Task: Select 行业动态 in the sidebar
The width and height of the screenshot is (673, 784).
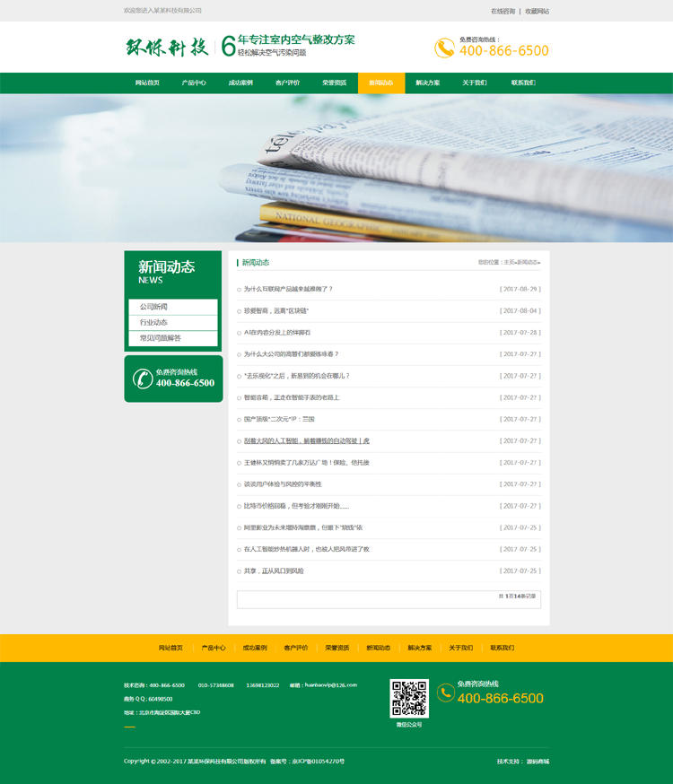Action: click(173, 323)
